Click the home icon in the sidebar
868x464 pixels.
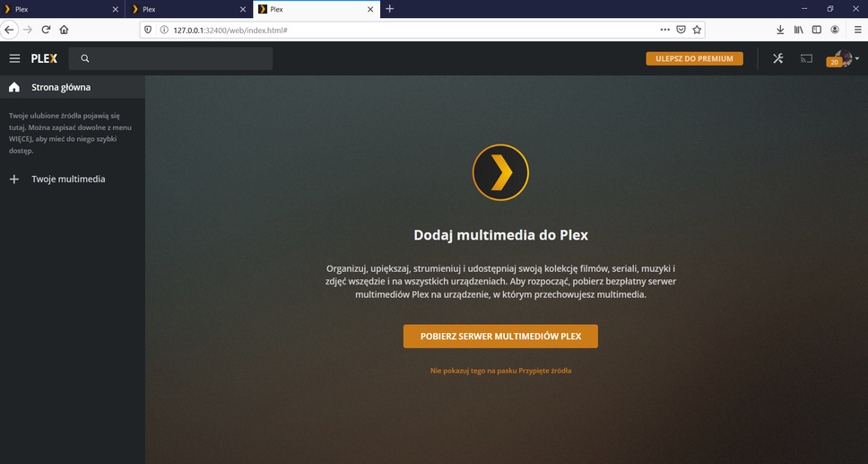tap(14, 87)
